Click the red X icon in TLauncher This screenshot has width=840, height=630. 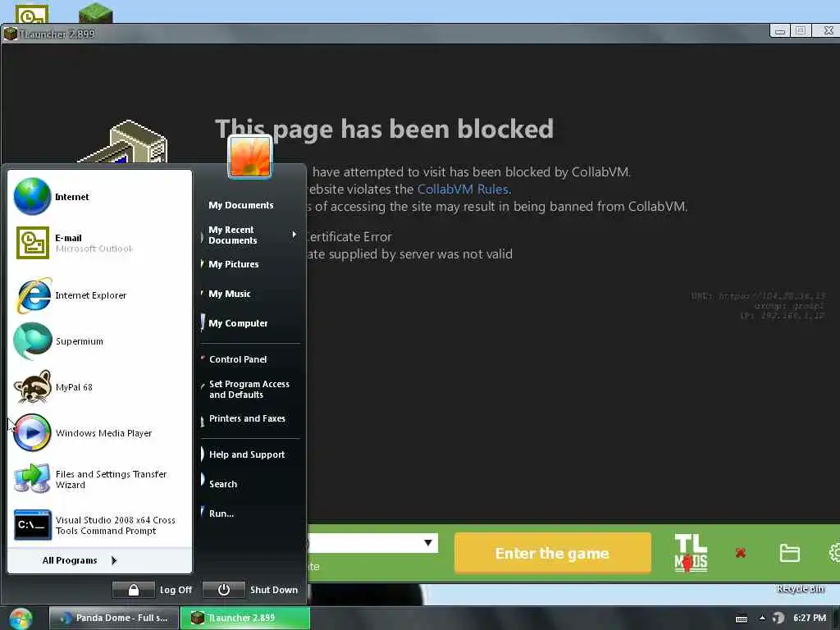point(741,553)
